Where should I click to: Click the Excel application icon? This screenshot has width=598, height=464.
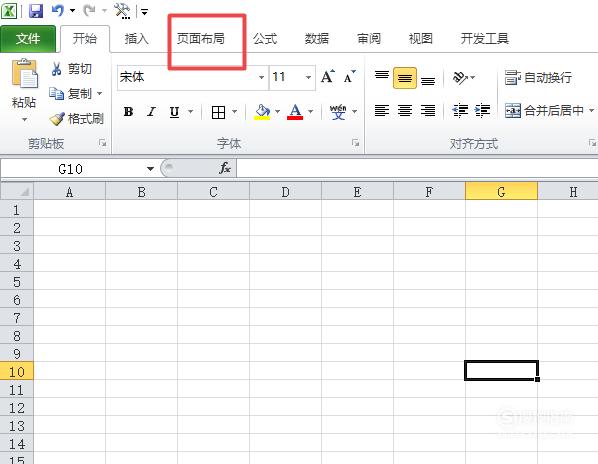tap(9, 10)
